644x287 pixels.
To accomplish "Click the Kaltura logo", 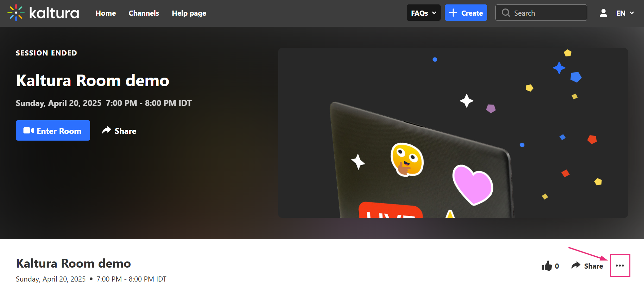I will 43,13.
